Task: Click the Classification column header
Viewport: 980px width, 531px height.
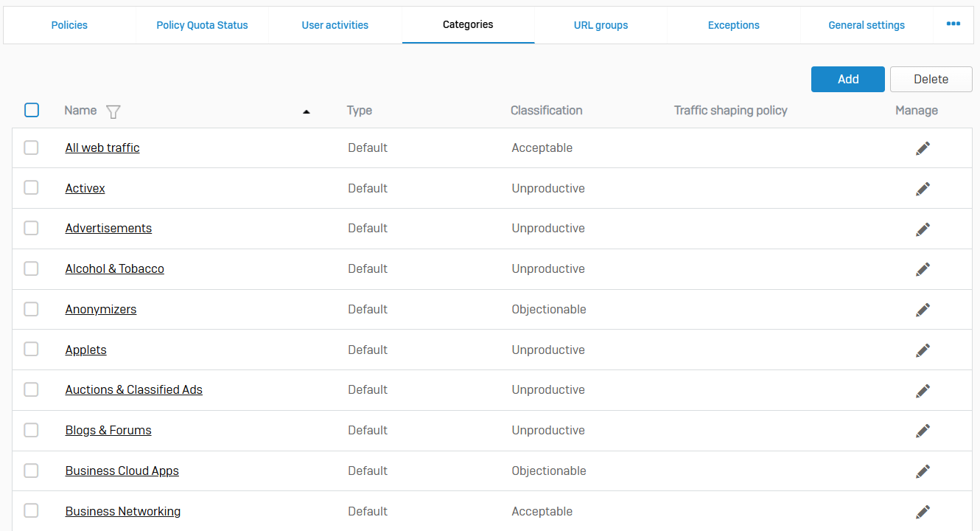Action: [546, 111]
